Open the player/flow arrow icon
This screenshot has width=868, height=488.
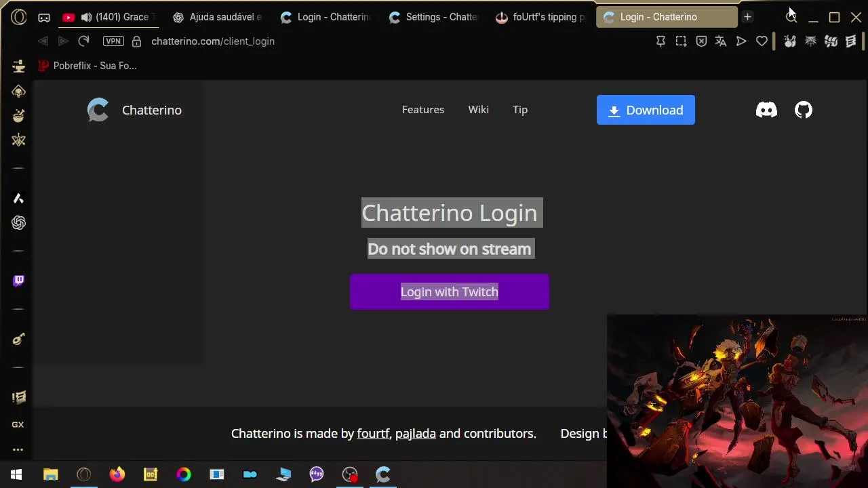coord(741,41)
